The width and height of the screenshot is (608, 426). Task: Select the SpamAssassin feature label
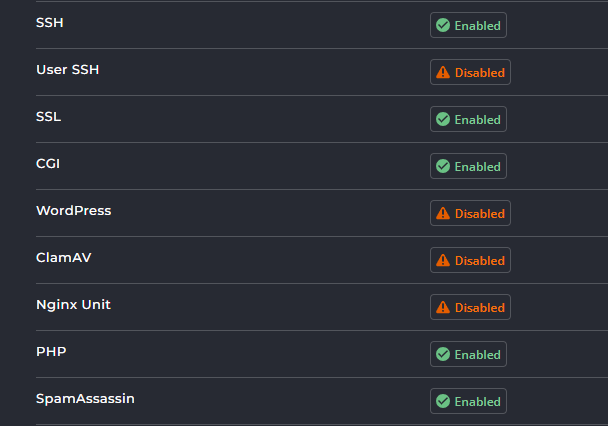pos(85,398)
